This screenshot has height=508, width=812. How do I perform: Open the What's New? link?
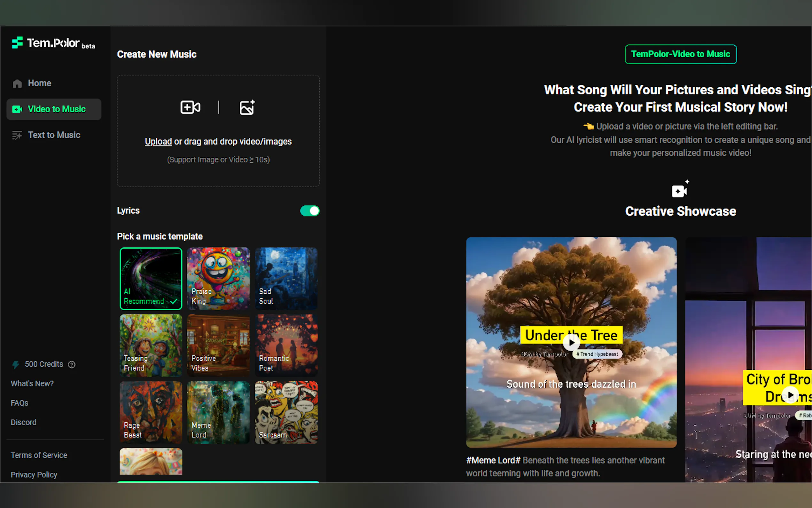click(x=32, y=384)
